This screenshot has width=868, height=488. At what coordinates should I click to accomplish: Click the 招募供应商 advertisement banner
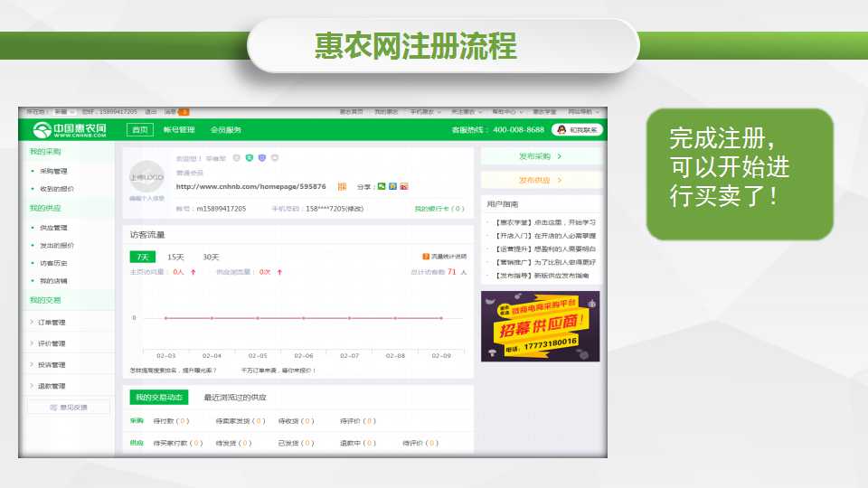point(540,326)
